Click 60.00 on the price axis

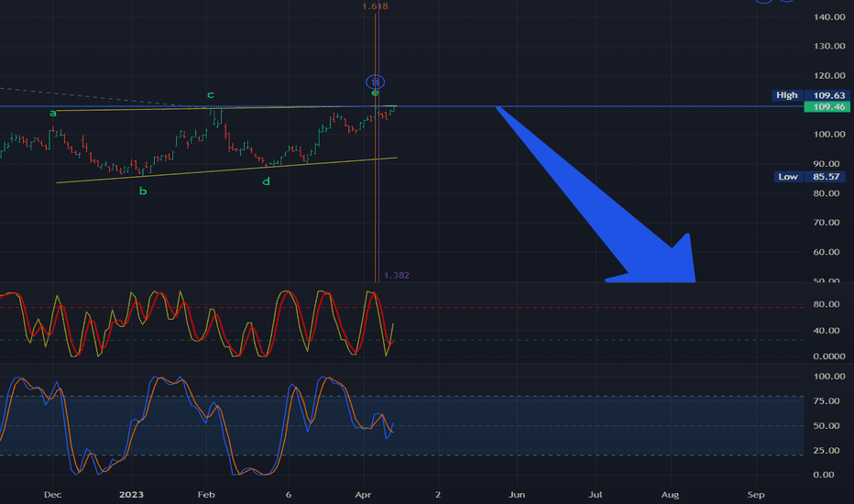pos(827,252)
